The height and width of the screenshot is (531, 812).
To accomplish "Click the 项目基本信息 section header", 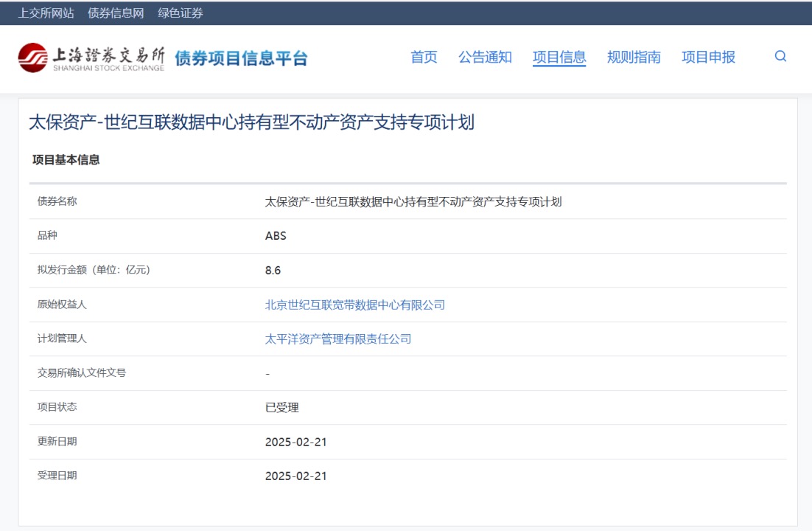I will 66,159.
